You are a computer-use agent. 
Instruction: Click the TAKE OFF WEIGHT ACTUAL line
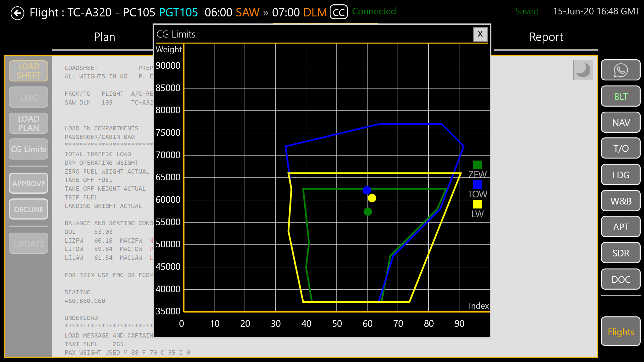105,189
